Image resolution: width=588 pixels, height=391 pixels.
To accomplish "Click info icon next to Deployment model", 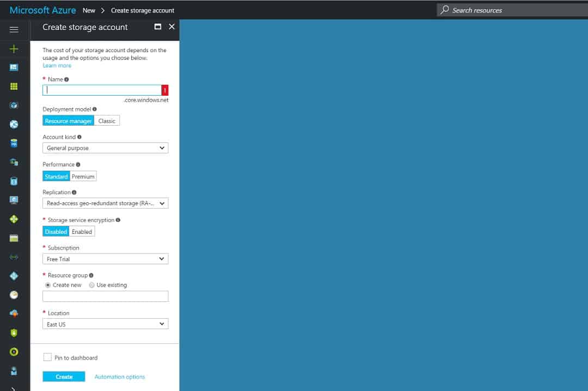I will click(x=95, y=109).
